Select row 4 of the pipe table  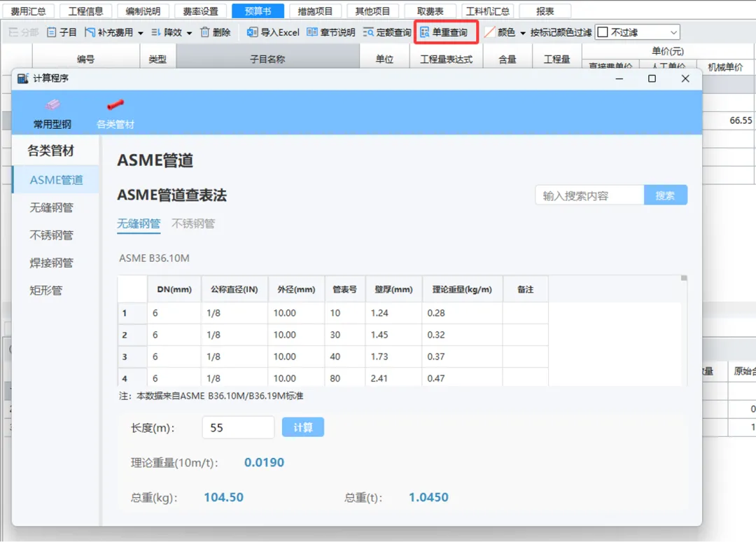332,377
